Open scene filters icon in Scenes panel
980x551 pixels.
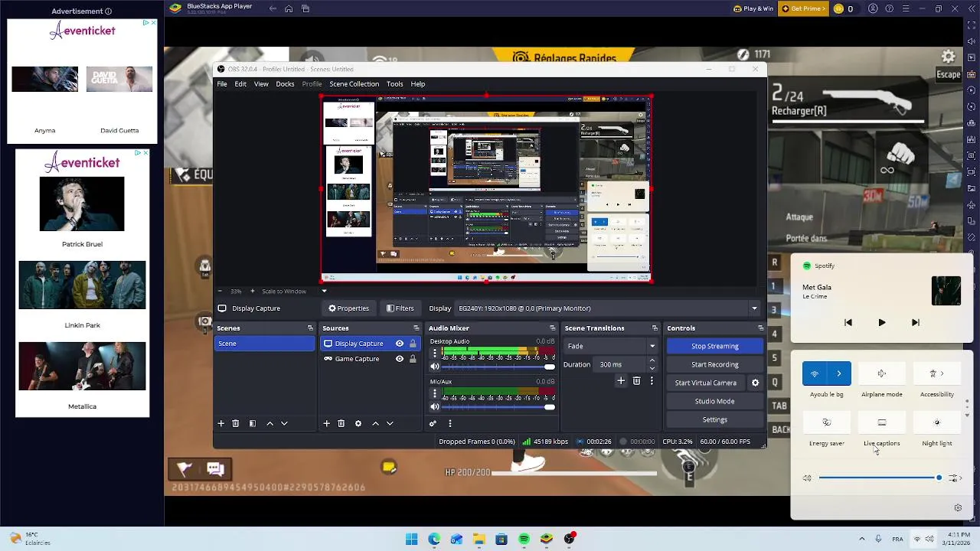(253, 423)
